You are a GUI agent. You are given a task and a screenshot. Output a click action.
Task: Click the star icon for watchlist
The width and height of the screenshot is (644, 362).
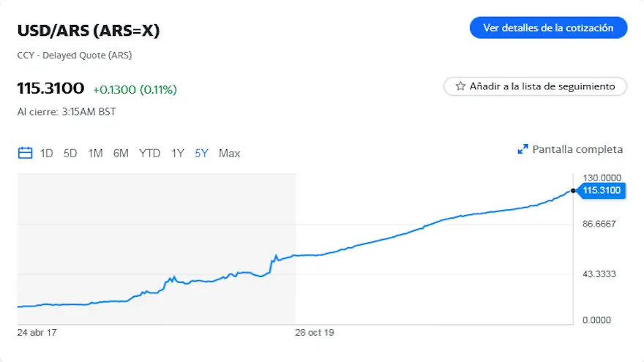pos(460,86)
